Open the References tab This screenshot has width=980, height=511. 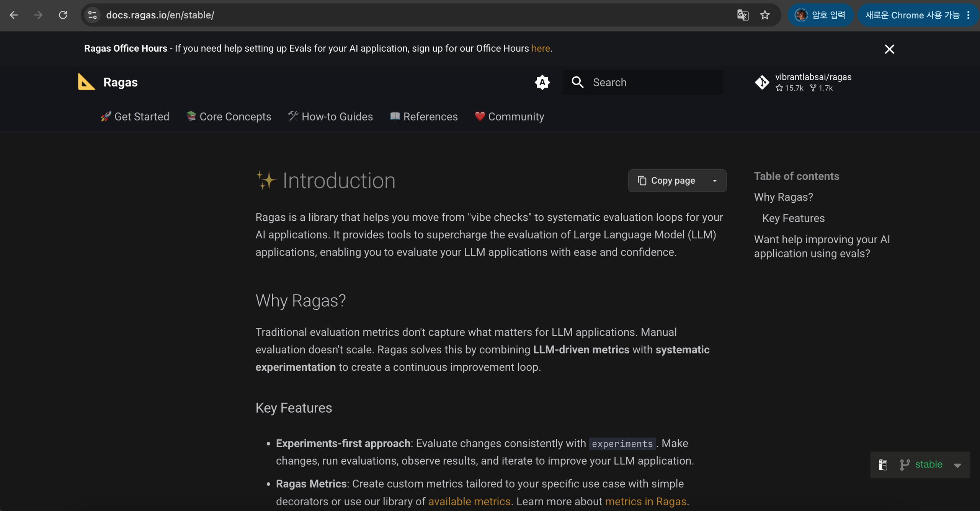(424, 117)
